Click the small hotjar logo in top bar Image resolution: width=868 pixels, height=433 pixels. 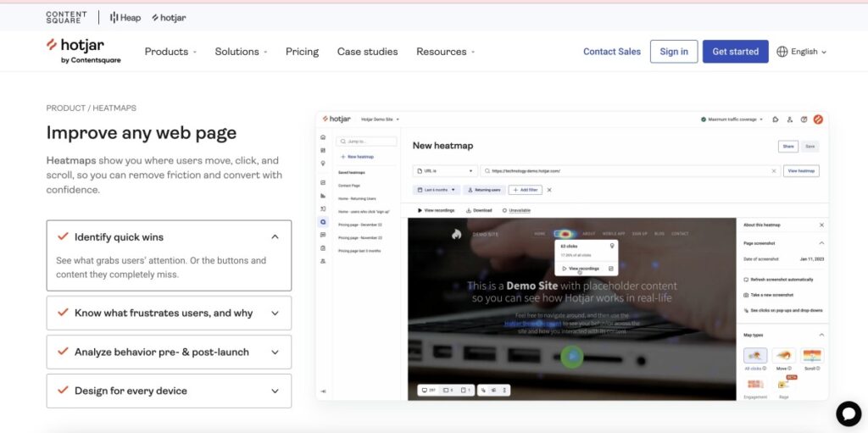(x=169, y=18)
